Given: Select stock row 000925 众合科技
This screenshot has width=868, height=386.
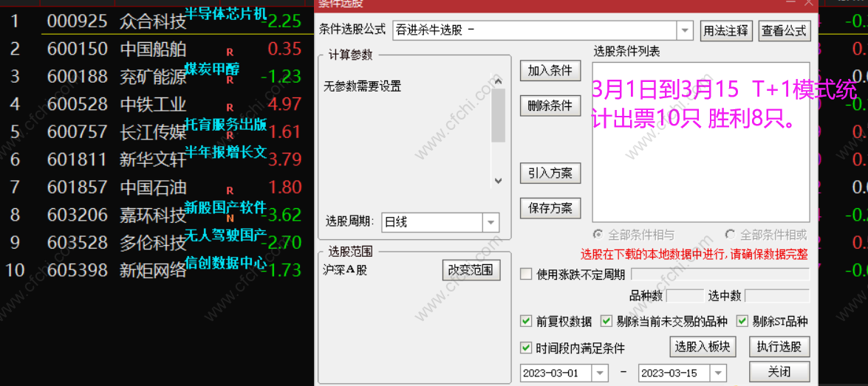Looking at the screenshot, I should tap(155, 21).
